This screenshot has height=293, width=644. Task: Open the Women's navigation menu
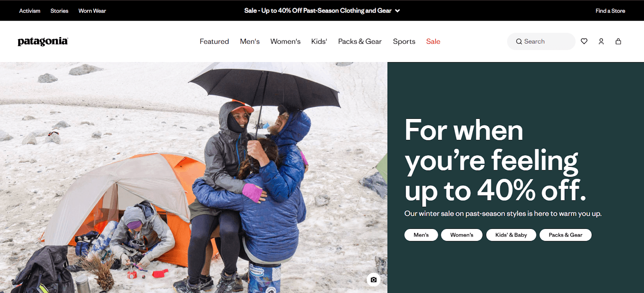pyautogui.click(x=285, y=42)
